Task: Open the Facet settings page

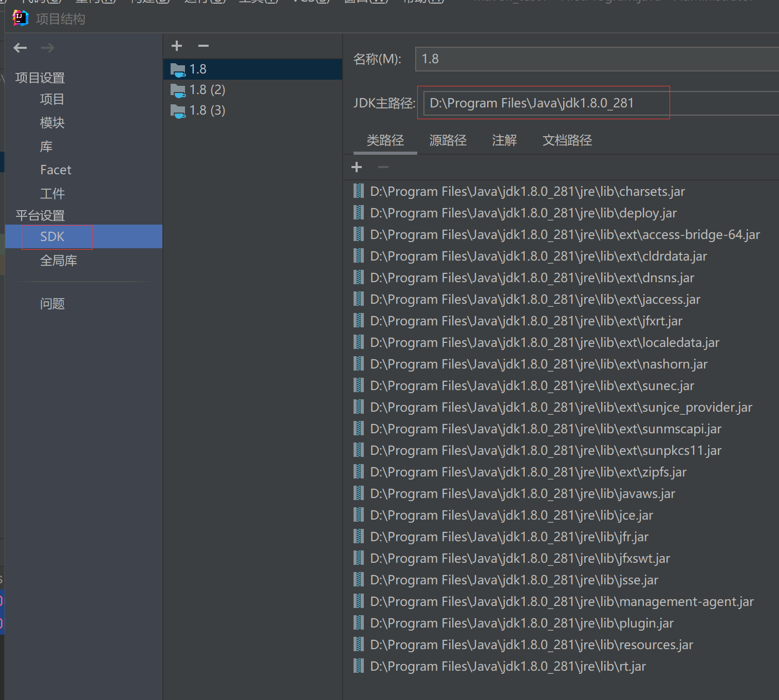Action: (x=55, y=170)
